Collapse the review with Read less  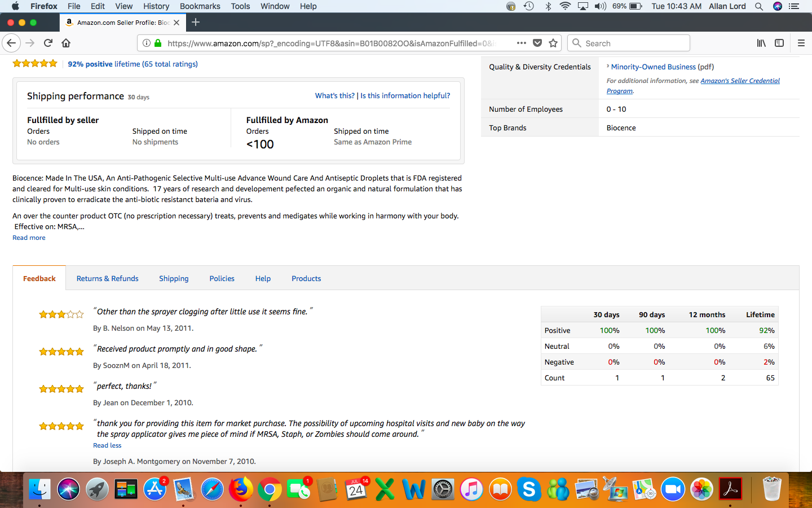[107, 445]
